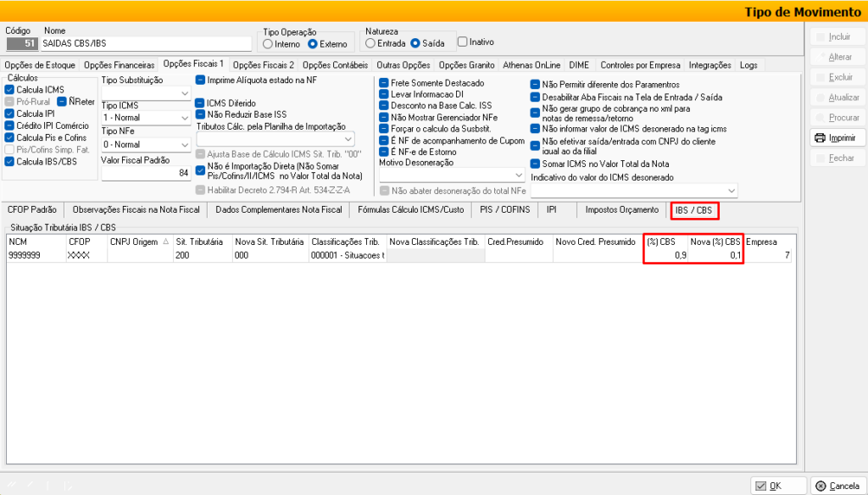Toggle the Calcula IBS/CBS checkbox
The width and height of the screenshot is (868, 495).
(9, 161)
